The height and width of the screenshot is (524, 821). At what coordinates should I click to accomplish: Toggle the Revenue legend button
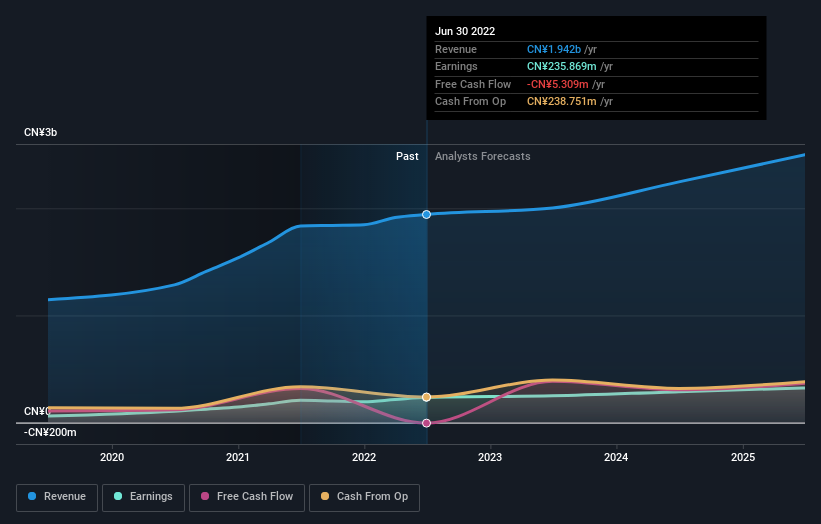57,497
